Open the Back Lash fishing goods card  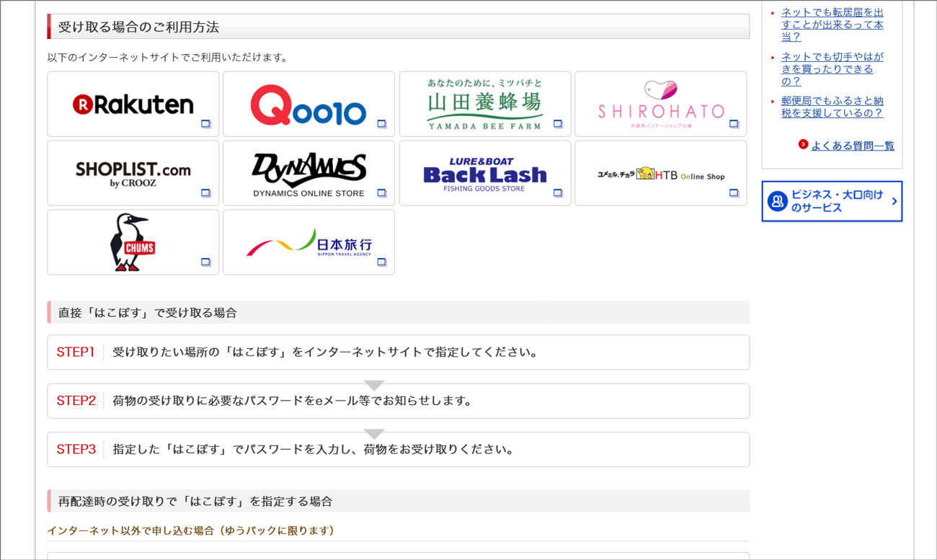coord(485,173)
